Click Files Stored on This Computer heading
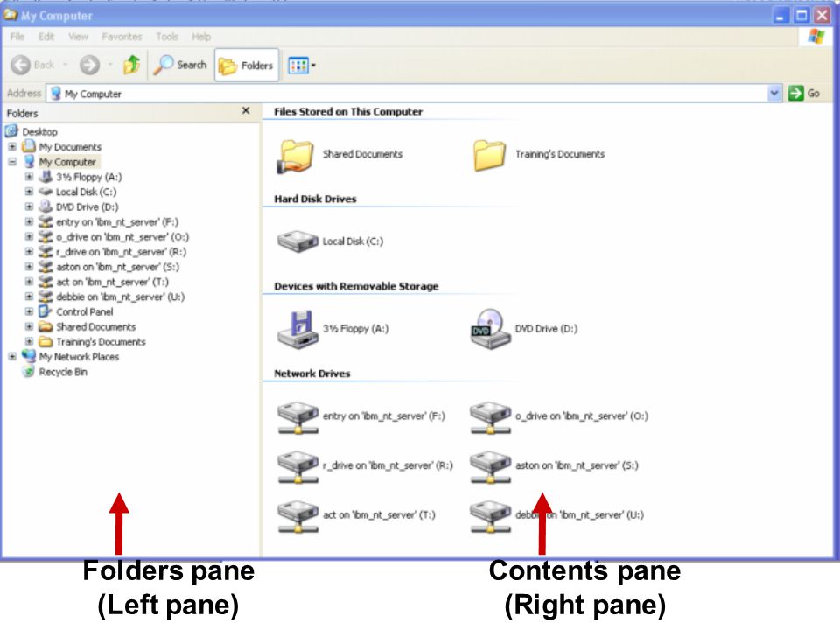 click(348, 111)
